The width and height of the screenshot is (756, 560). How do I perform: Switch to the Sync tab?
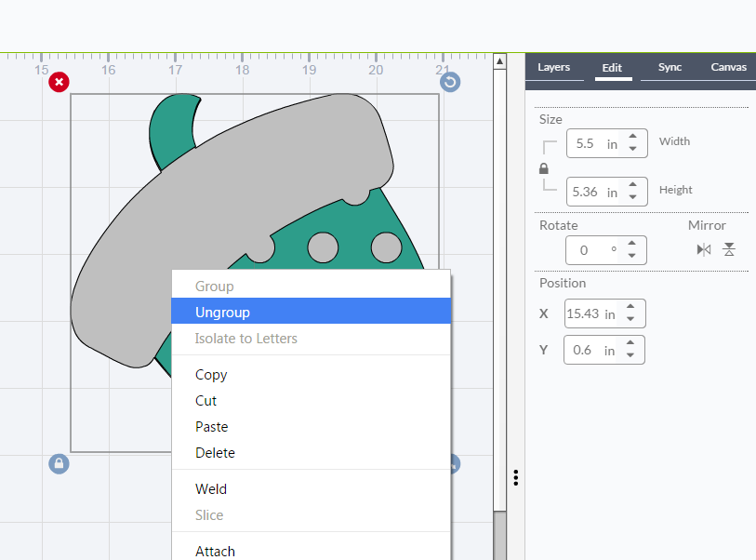670,67
